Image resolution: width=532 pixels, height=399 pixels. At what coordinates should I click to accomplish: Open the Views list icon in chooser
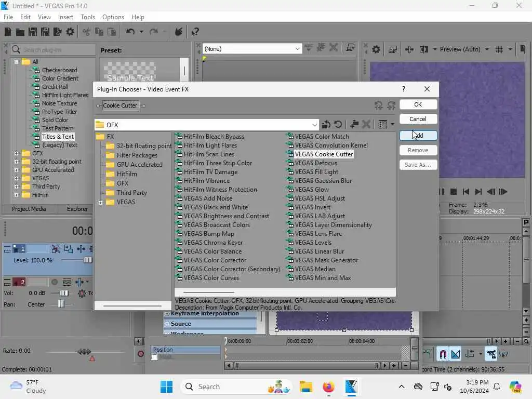[383, 125]
